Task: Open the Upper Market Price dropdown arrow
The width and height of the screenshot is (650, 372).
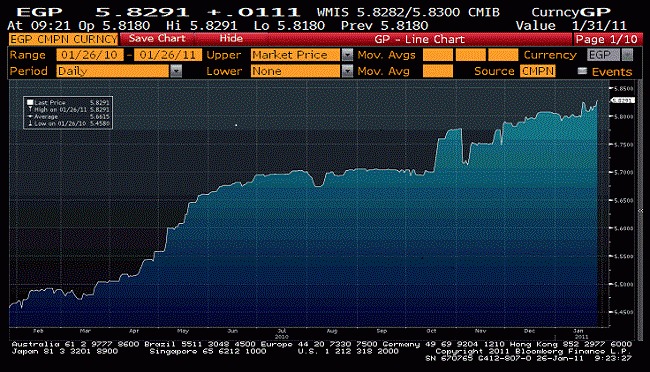Action: tap(347, 55)
